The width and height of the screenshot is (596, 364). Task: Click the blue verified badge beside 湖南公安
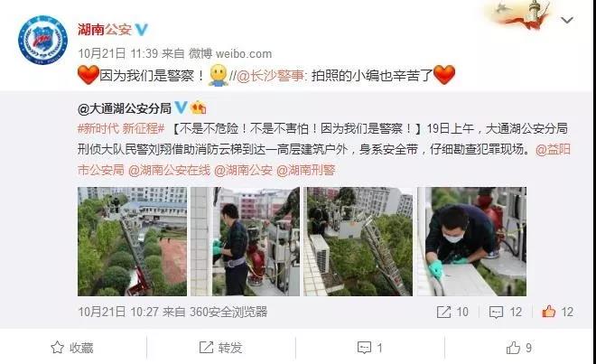coord(142,29)
